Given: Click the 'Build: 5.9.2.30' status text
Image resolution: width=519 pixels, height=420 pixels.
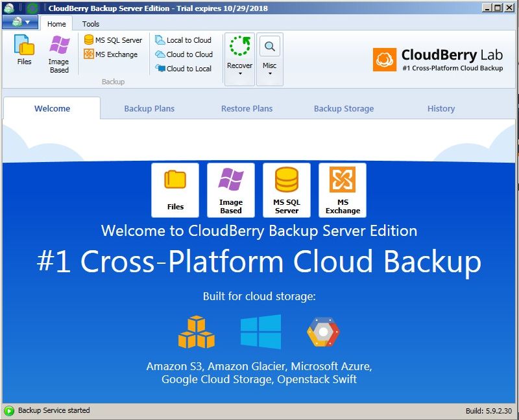Looking at the screenshot, I should tap(489, 411).
